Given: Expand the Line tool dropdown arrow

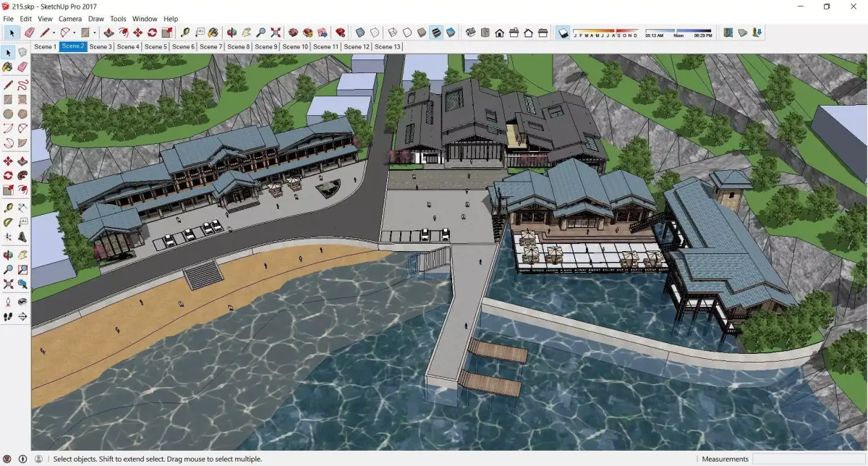Looking at the screenshot, I should pos(54,33).
